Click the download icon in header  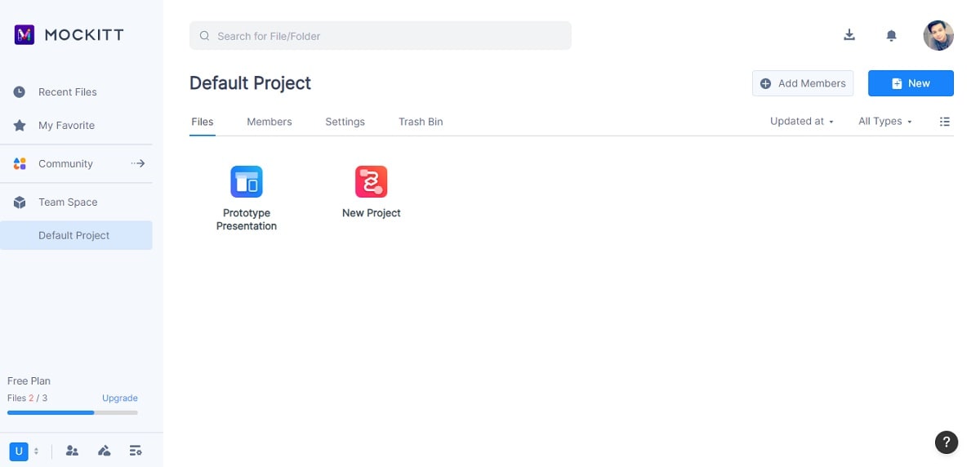coord(849,35)
